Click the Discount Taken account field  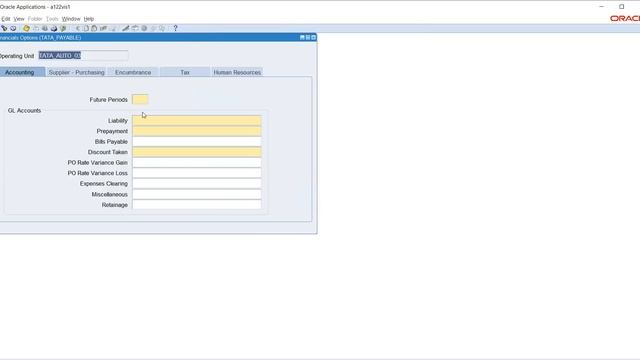[197, 152]
